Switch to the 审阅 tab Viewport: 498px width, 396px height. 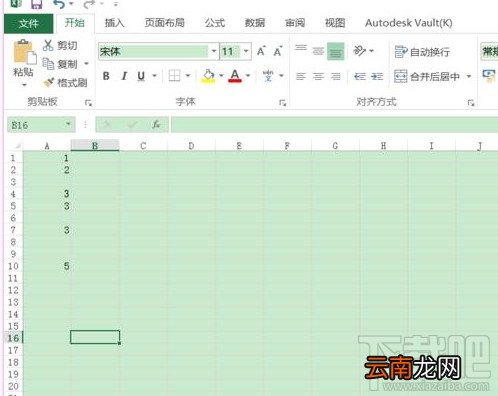[295, 23]
